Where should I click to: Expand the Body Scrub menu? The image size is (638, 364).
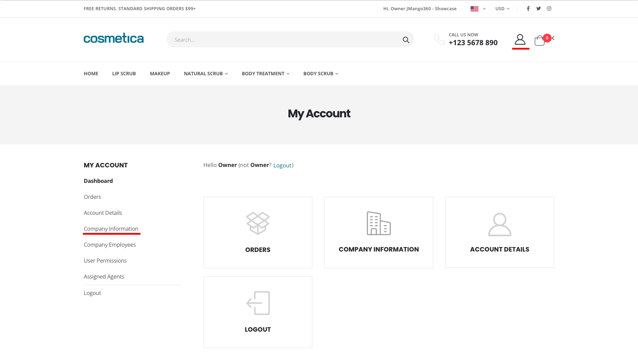pos(321,74)
